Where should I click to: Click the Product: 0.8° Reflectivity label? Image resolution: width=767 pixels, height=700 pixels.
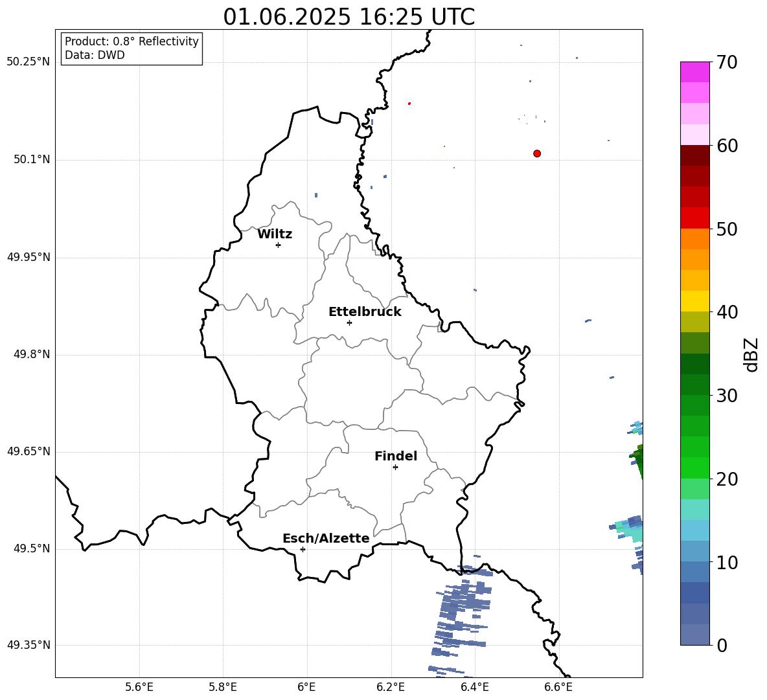pyautogui.click(x=132, y=41)
